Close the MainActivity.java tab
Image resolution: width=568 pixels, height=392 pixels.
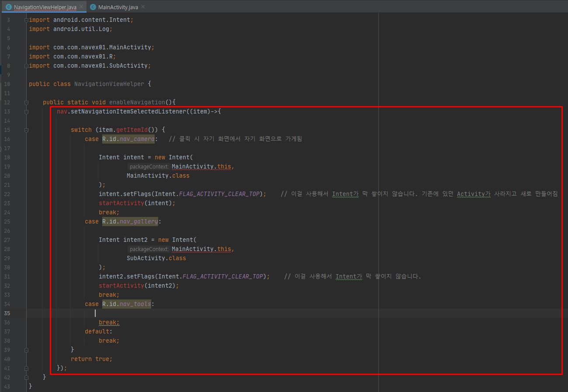[x=143, y=7]
